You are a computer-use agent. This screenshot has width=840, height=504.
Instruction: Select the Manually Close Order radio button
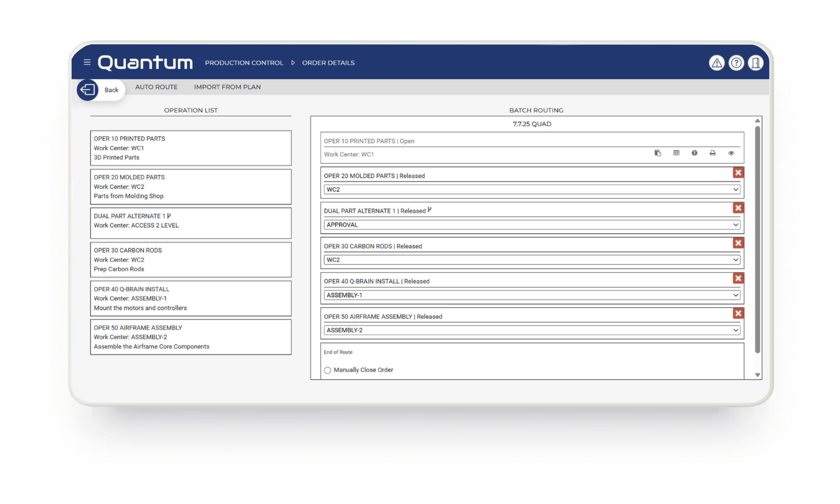327,370
